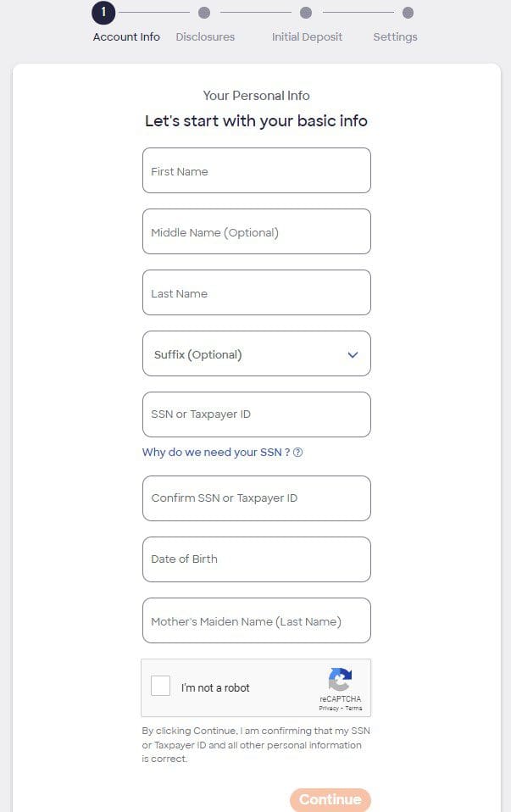Click the Mother's Maiden Name input
Viewport: 511px width, 812px height.
click(256, 620)
